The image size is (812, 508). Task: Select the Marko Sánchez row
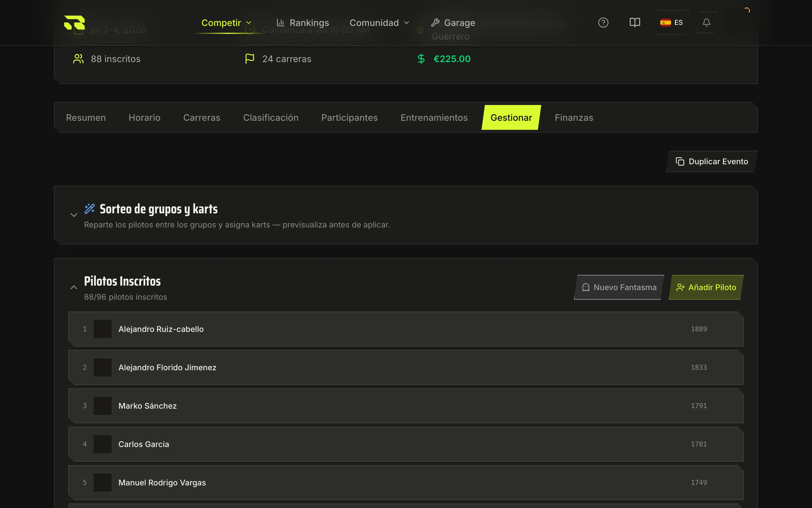406,406
